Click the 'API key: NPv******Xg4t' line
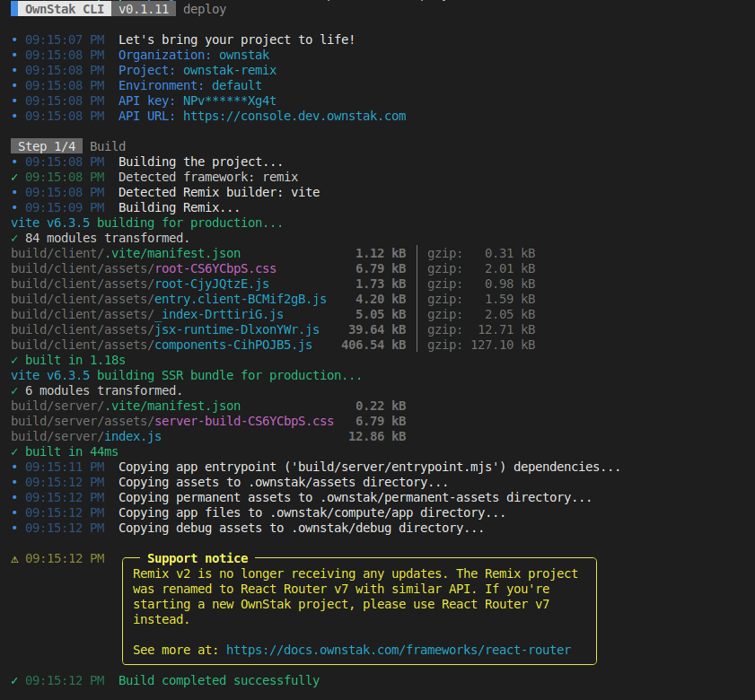755x700 pixels. coord(198,101)
